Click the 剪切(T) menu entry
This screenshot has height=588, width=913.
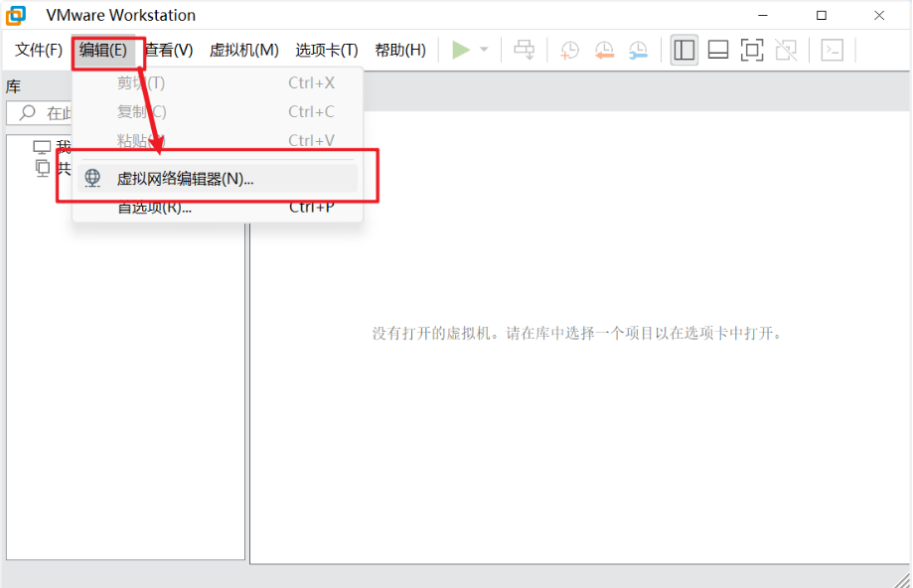coord(218,82)
